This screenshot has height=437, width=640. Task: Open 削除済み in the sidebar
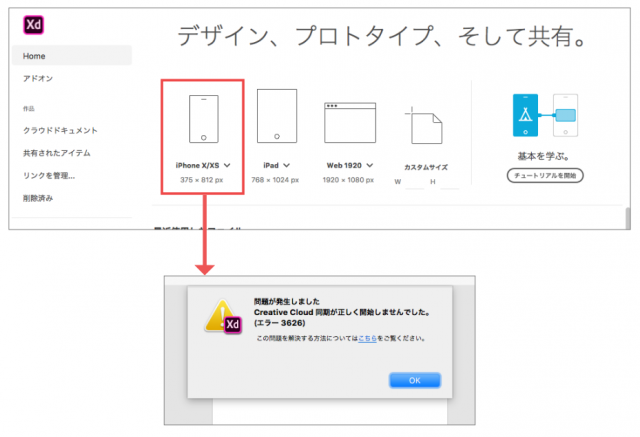point(38,198)
